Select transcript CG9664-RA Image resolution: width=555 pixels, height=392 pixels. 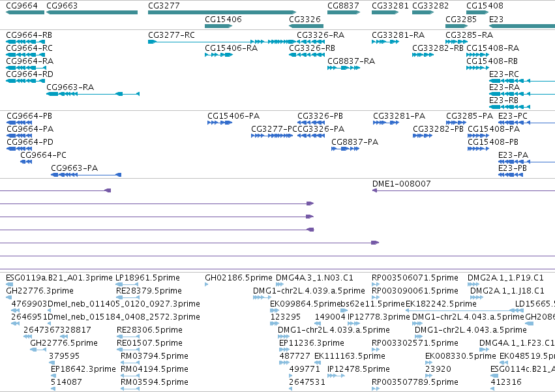coord(30,61)
